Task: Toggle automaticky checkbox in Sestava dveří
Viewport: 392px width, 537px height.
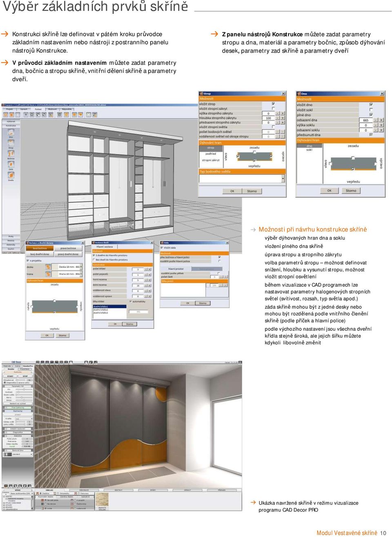Action: tap(130, 301)
